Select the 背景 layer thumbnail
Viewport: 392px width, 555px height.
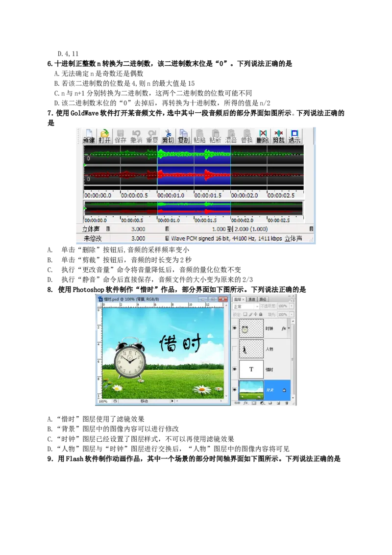click(x=251, y=390)
